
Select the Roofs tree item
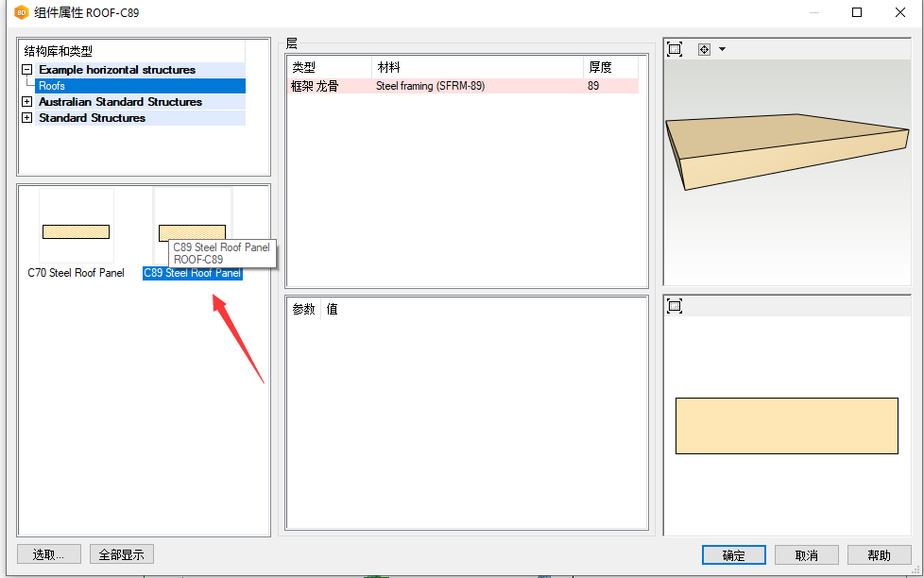click(140, 86)
